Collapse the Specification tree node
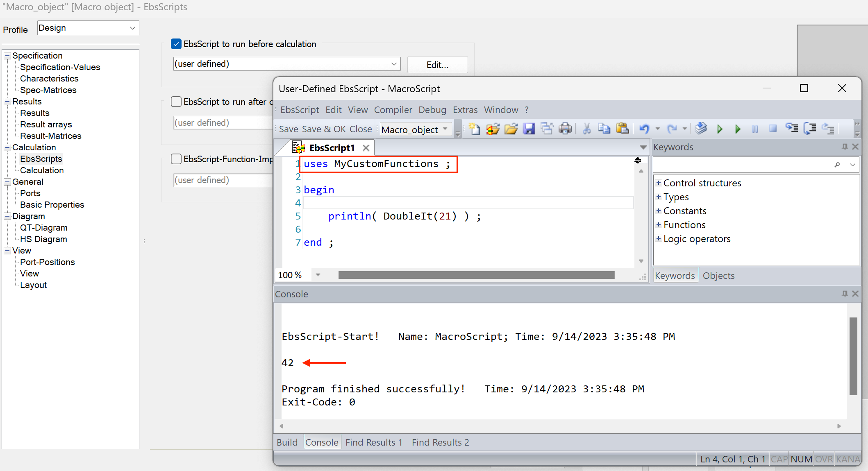The width and height of the screenshot is (868, 471). coord(7,56)
